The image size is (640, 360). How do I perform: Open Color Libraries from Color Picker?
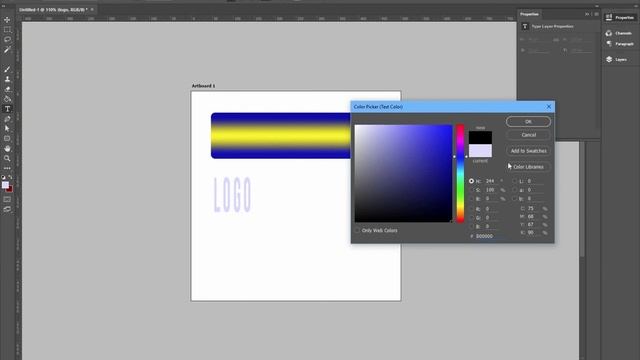(x=528, y=167)
